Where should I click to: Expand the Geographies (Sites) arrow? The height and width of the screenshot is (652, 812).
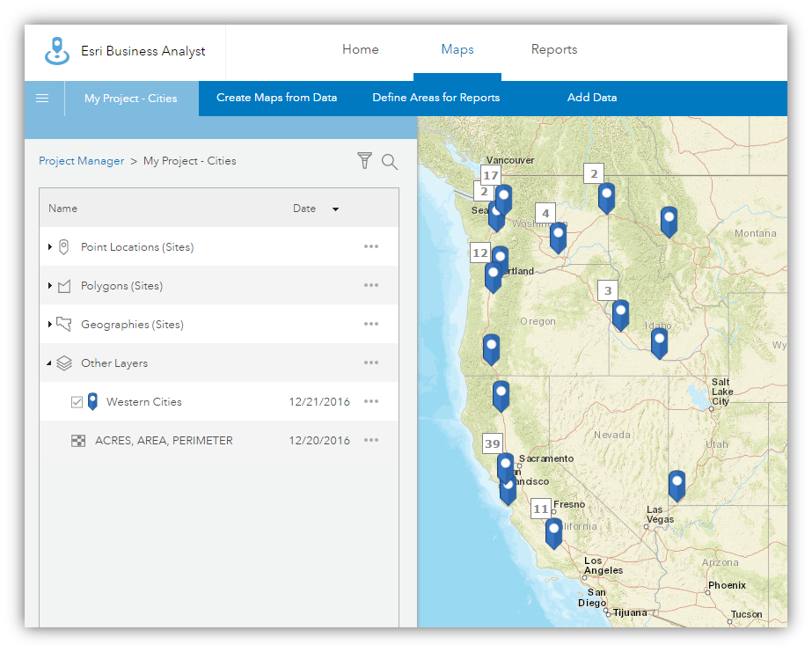click(x=50, y=324)
